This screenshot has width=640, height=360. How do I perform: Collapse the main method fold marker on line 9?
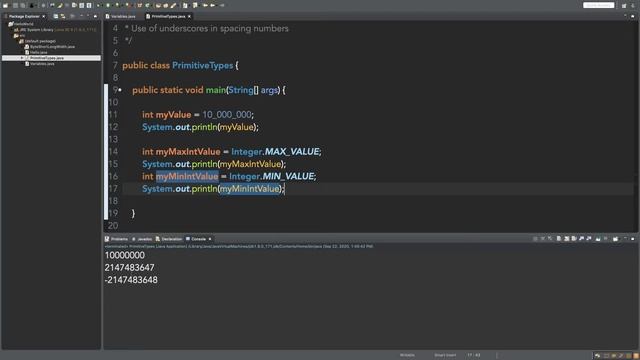coord(120,90)
